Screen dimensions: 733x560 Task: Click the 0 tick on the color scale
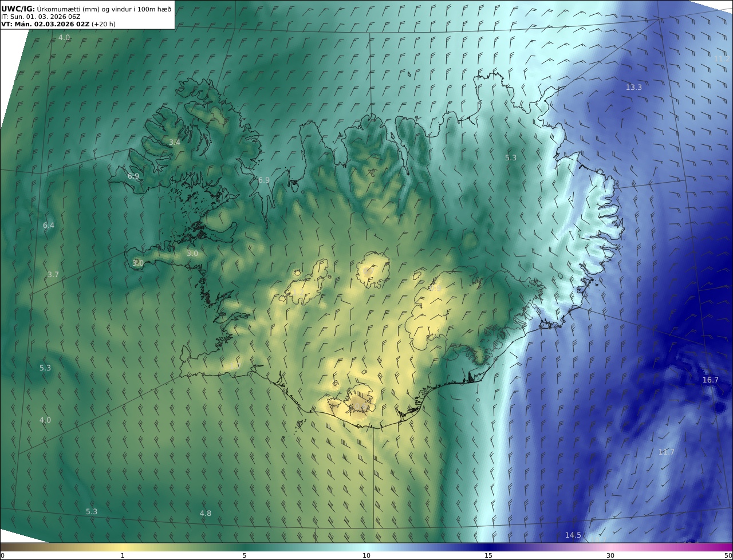pyautogui.click(x=2, y=555)
